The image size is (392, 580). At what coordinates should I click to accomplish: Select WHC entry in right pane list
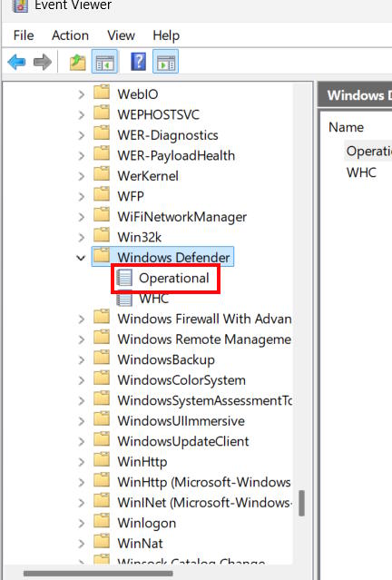pos(361,172)
